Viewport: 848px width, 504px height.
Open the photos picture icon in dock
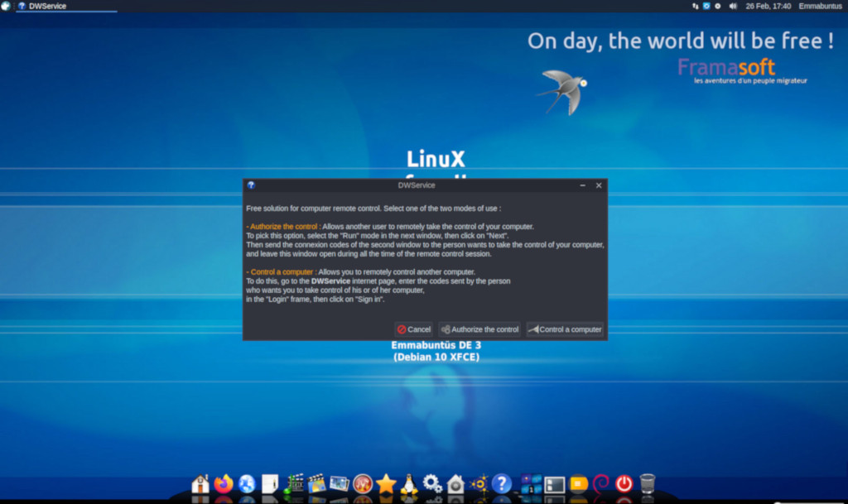pos(340,483)
